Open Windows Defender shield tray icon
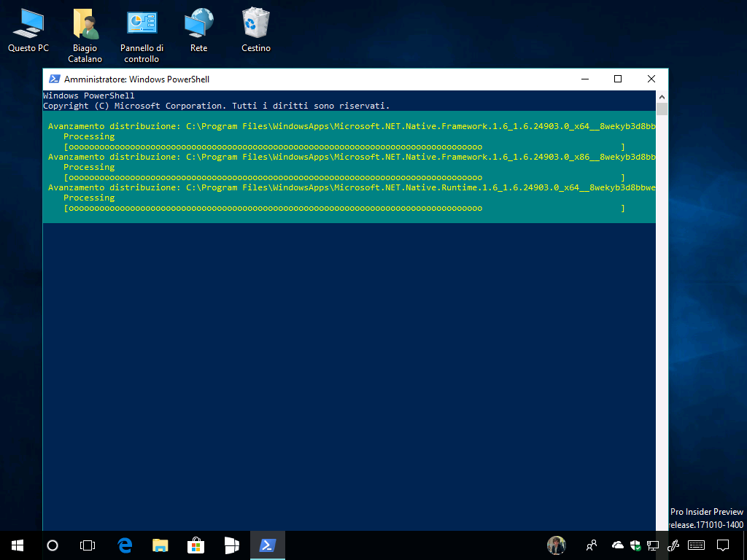The height and width of the screenshot is (560, 747). click(x=635, y=545)
